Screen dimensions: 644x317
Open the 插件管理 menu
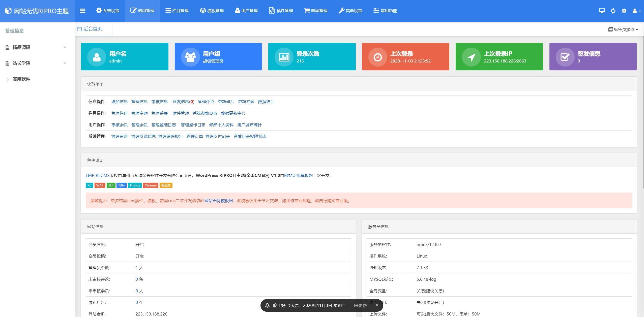(x=281, y=11)
